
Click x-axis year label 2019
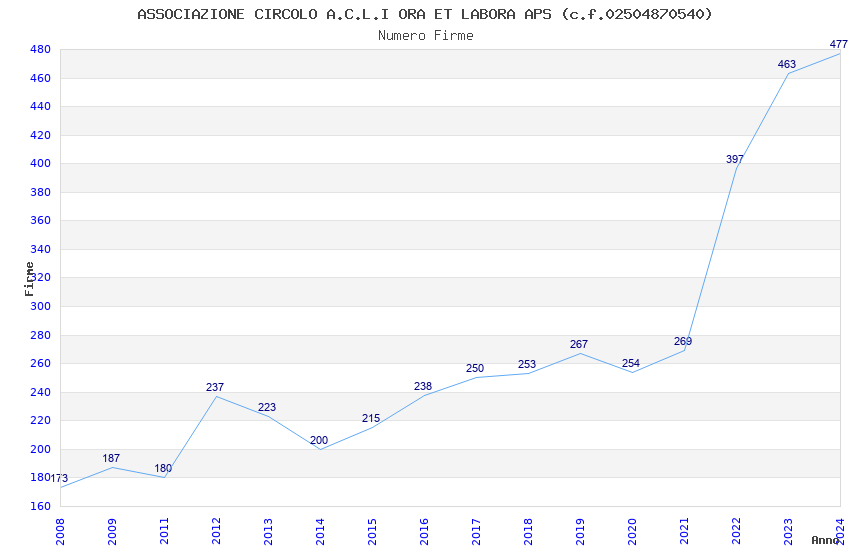pos(581,532)
